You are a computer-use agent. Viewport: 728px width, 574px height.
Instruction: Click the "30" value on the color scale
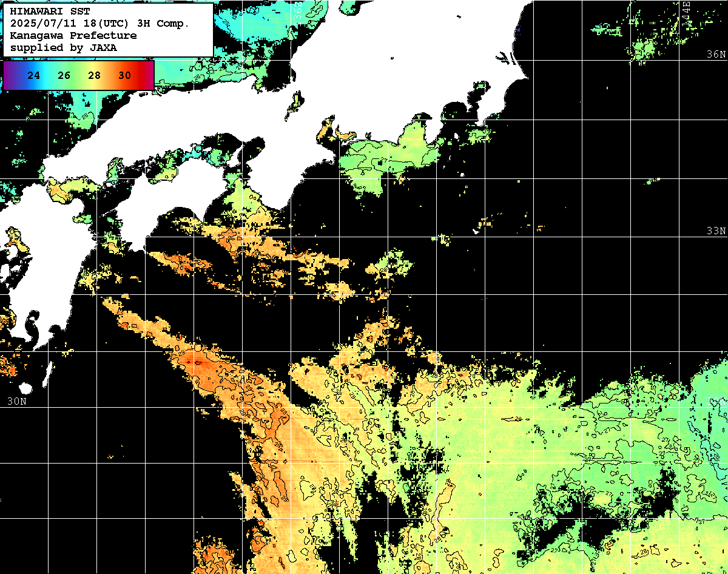pos(125,75)
